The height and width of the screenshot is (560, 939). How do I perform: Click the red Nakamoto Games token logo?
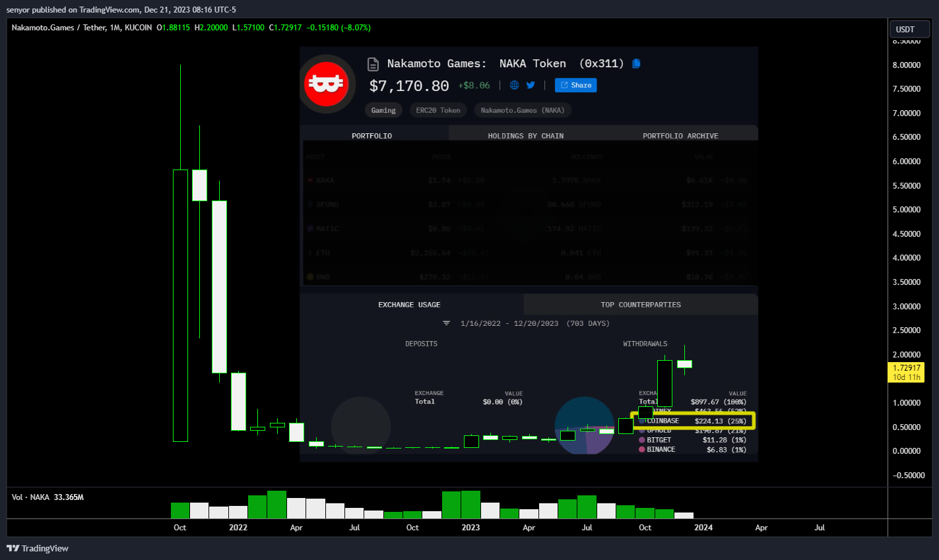pyautogui.click(x=327, y=84)
